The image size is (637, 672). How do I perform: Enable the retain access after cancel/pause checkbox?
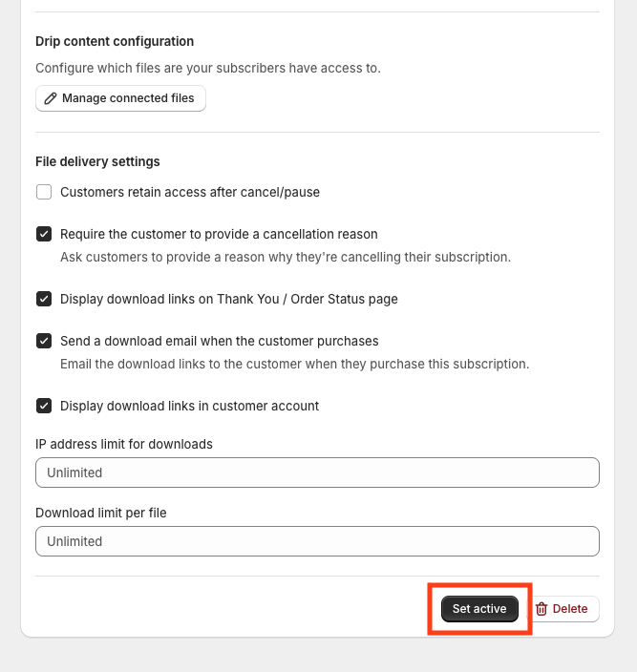44,192
